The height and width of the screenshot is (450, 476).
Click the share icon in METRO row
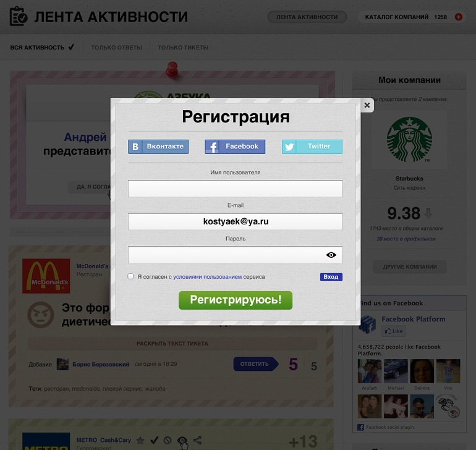click(197, 440)
